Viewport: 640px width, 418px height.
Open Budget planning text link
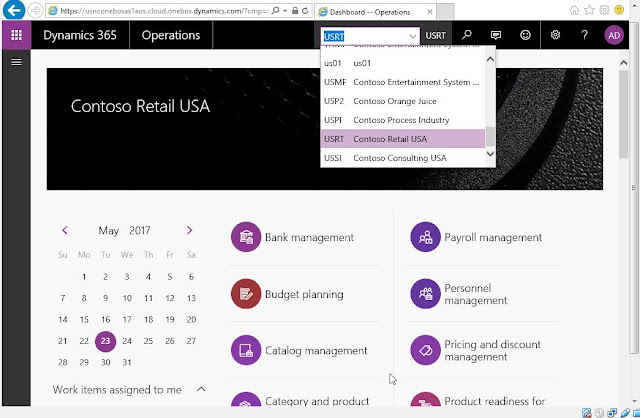(304, 294)
